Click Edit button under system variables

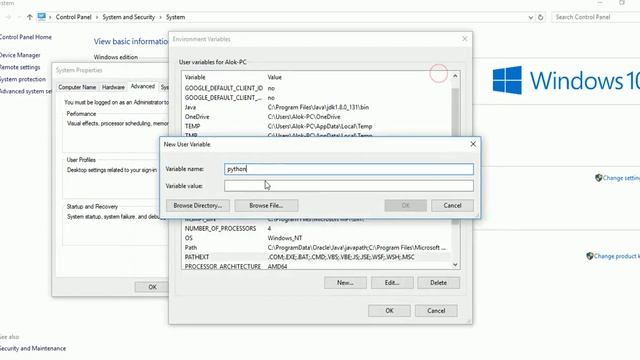pos(392,283)
